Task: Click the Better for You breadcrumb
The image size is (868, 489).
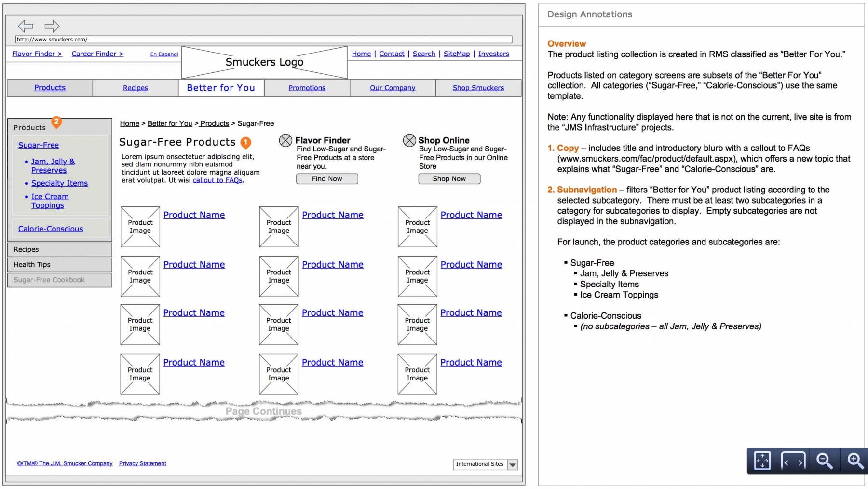Action: 170,123
